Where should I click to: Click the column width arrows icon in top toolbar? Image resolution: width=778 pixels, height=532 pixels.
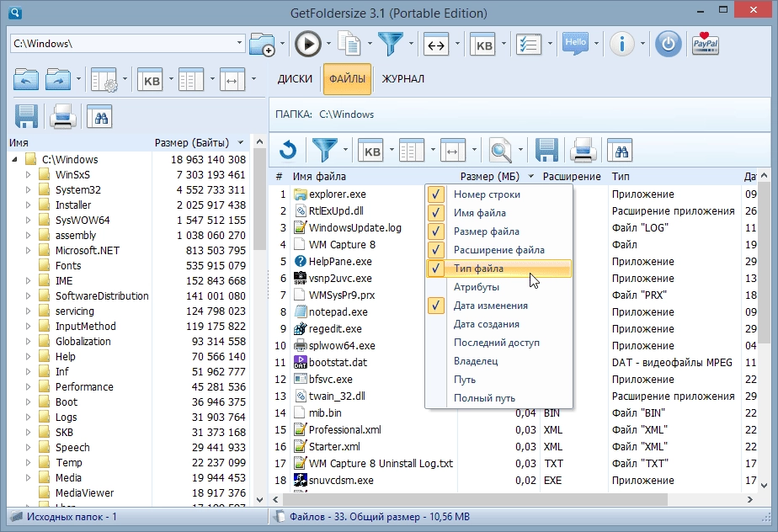(x=436, y=45)
